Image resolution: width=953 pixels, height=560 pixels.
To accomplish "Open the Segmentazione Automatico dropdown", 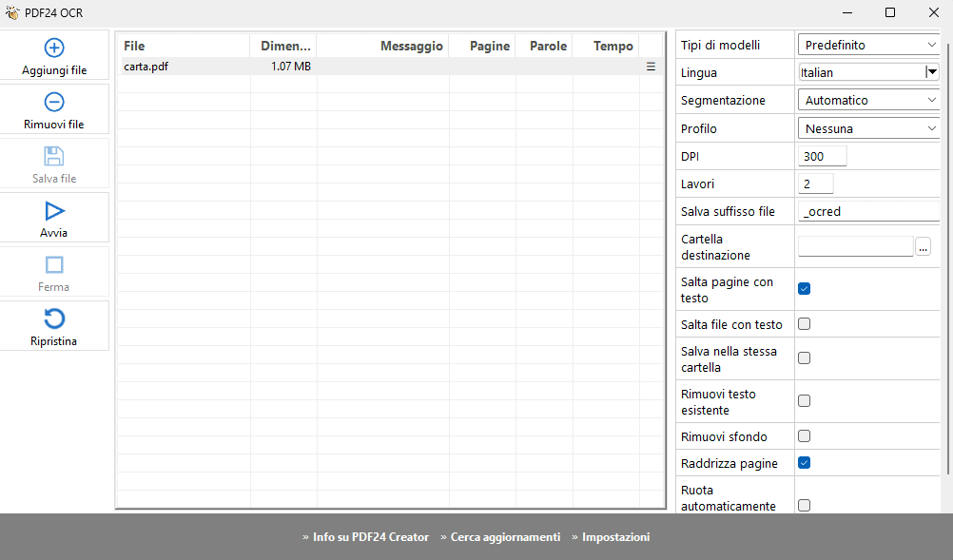I will pos(868,100).
